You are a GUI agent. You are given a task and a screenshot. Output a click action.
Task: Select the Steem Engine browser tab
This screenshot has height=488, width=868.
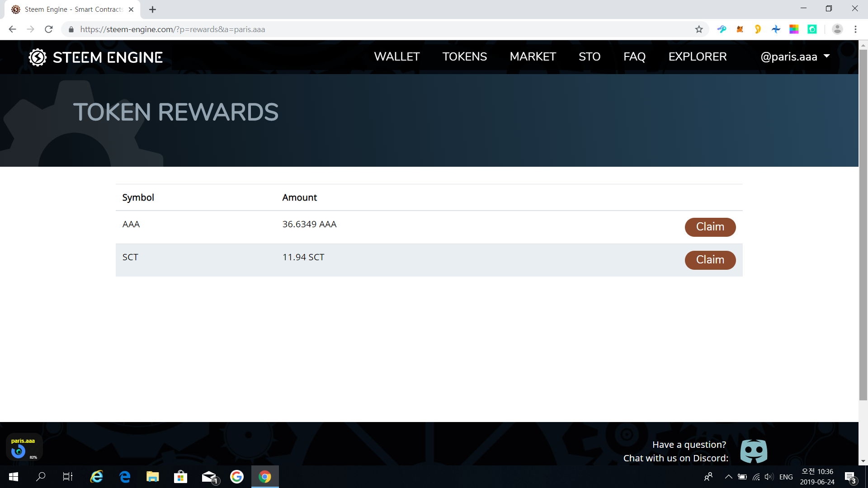coord(72,9)
